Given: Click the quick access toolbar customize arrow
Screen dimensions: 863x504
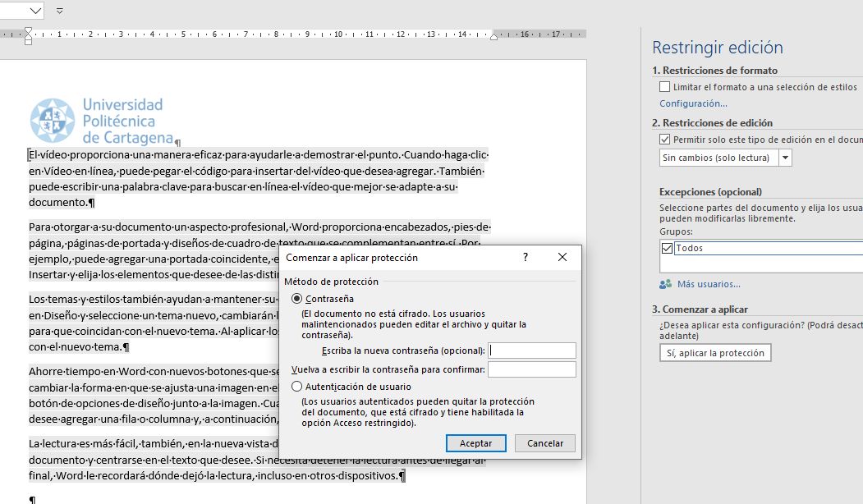Looking at the screenshot, I should 59,11.
